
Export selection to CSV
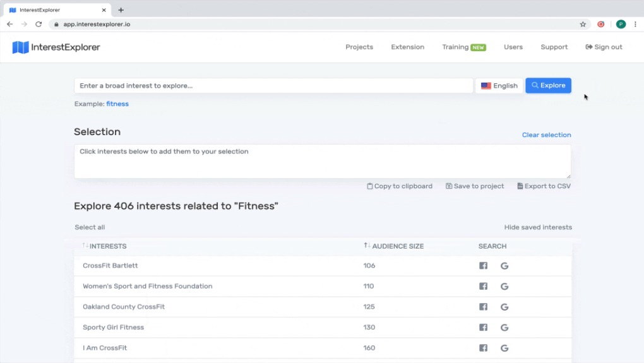coord(544,186)
